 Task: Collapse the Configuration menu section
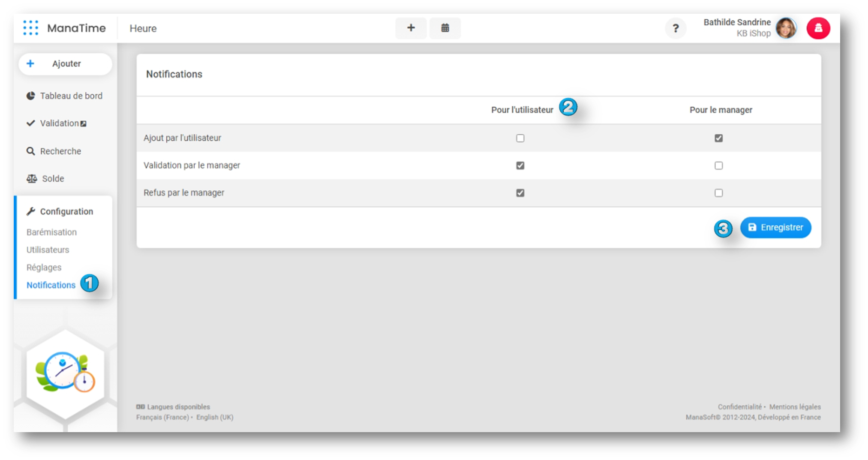66,211
